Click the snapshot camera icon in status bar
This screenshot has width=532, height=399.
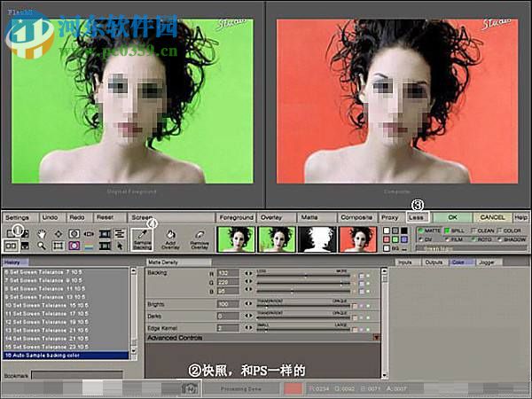tap(190, 388)
